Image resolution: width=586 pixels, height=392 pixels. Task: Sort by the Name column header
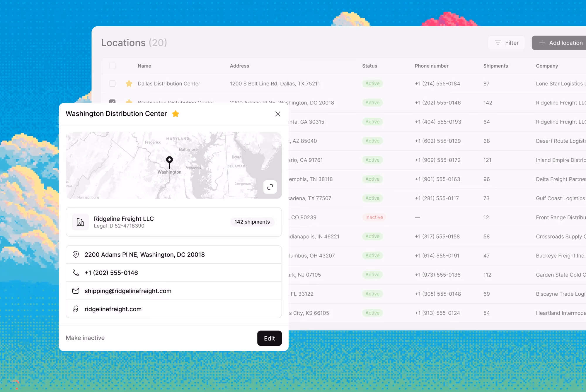pyautogui.click(x=144, y=66)
